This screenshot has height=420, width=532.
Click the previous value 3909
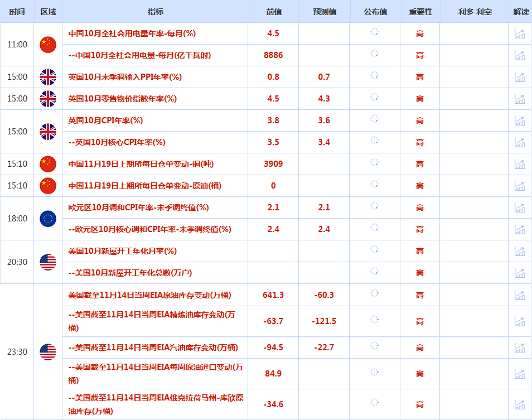click(x=273, y=164)
